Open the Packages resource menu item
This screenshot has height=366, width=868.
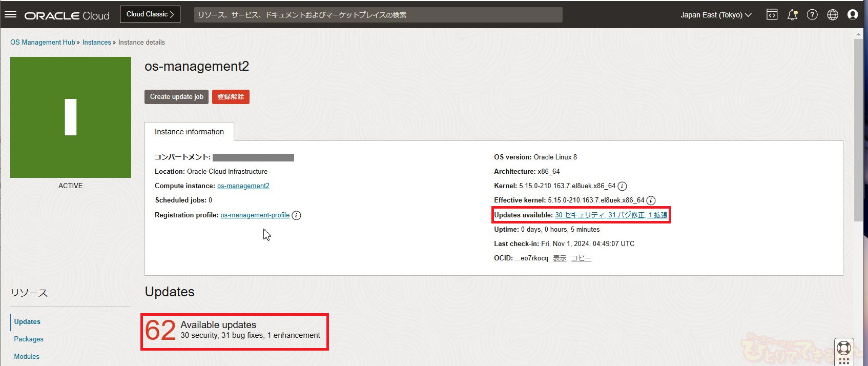coord(29,339)
